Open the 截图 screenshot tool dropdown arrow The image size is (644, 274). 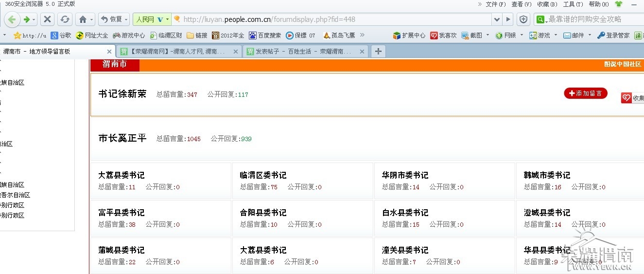[487, 35]
